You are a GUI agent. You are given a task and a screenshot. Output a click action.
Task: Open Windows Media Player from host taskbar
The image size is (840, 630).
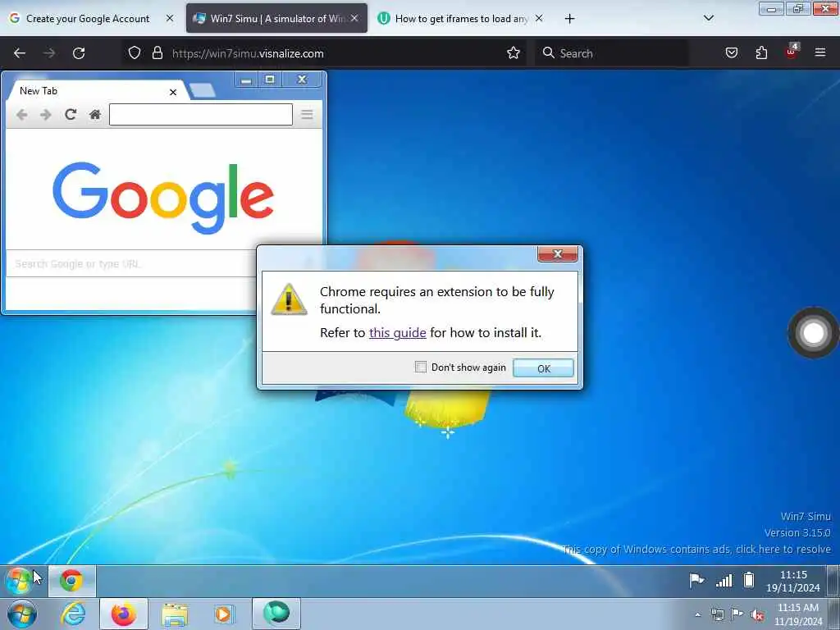[223, 614]
